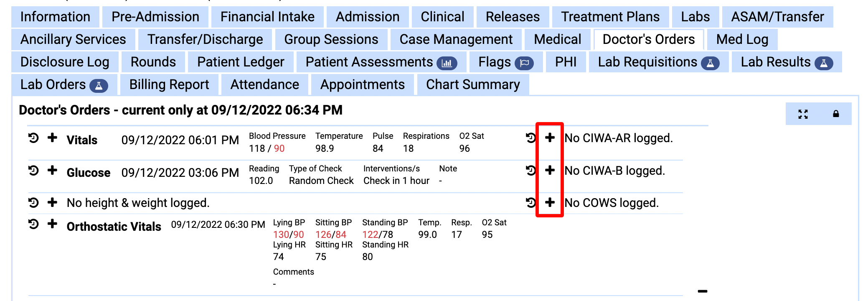The width and height of the screenshot is (868, 301).
Task: Select the Chart Summary tab
Action: tap(472, 84)
